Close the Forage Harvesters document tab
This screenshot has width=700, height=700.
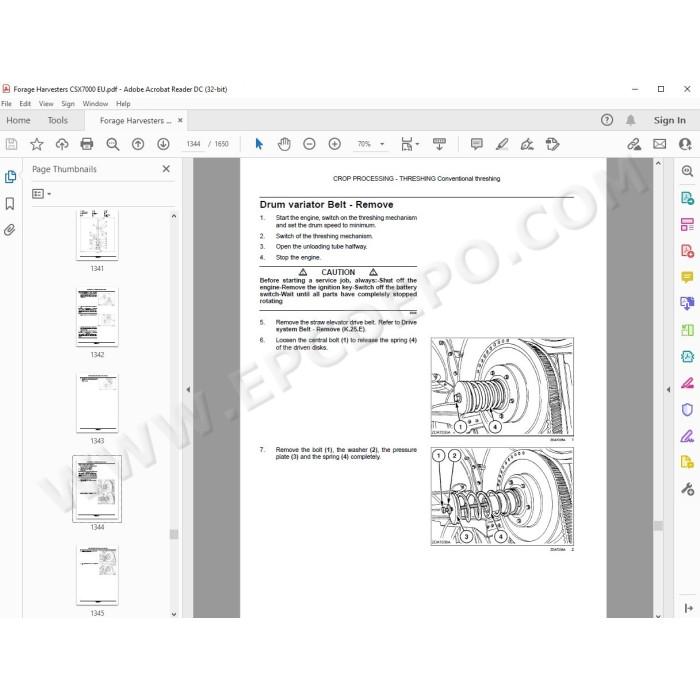180,120
